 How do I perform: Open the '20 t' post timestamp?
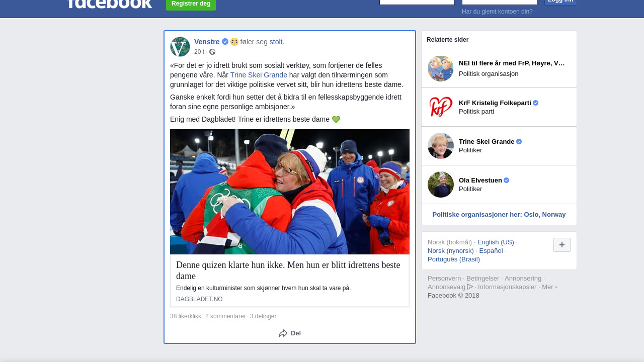199,52
